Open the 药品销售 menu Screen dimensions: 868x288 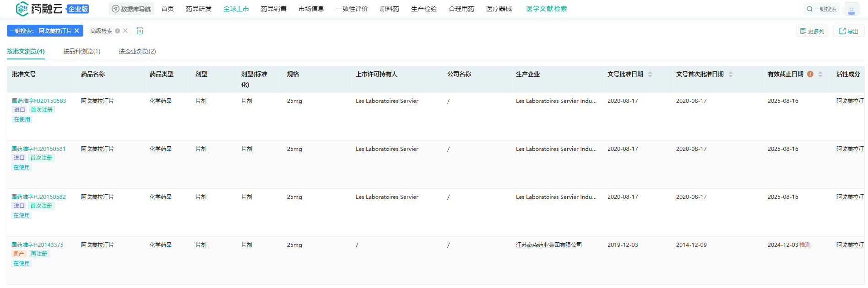tap(274, 9)
